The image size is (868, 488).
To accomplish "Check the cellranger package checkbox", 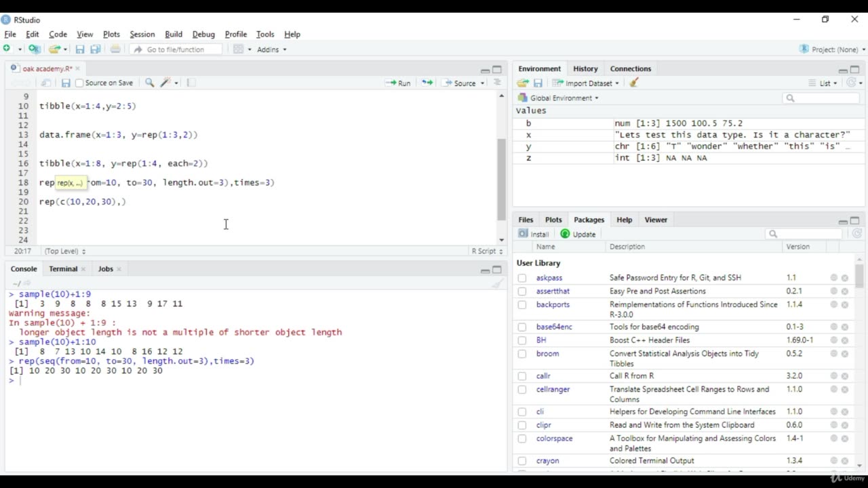I will [x=522, y=390].
